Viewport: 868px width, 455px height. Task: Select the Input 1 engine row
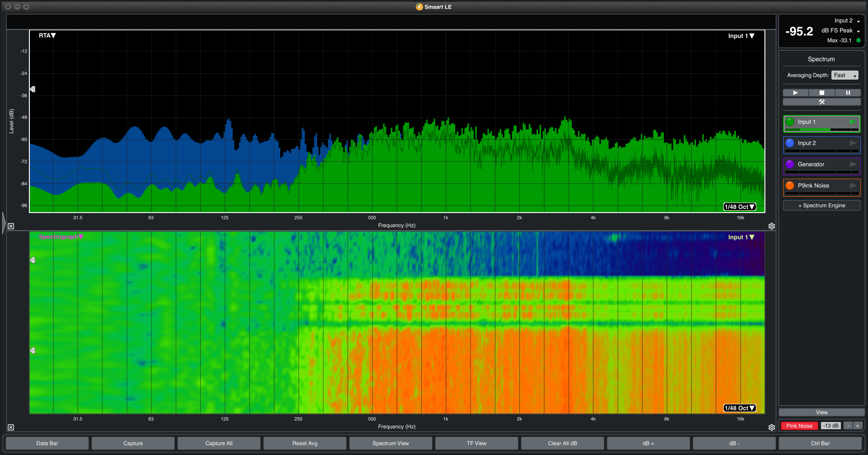821,123
